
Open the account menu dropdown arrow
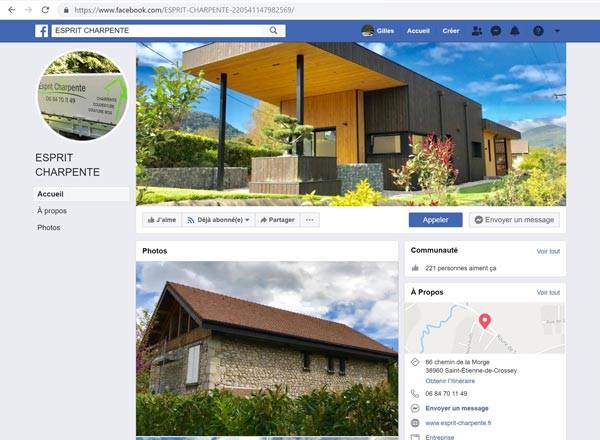[x=557, y=31]
